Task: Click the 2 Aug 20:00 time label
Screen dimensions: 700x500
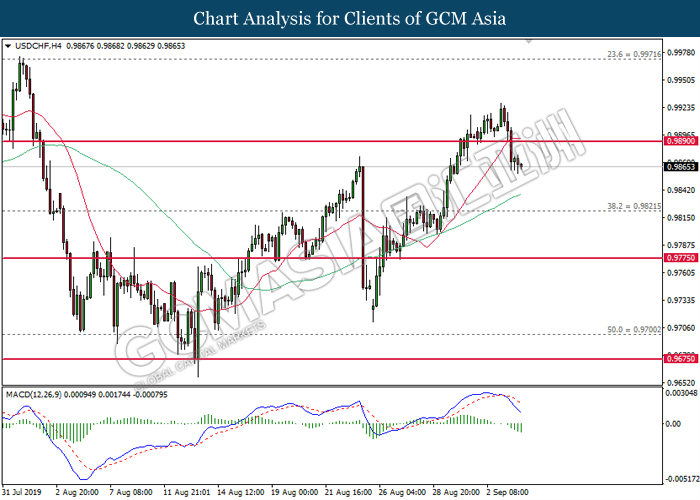Action: click(77, 492)
